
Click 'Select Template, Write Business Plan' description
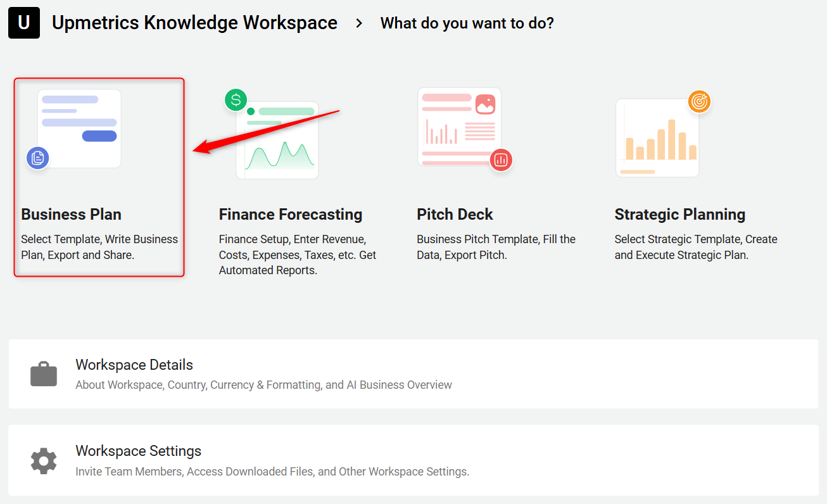point(99,247)
